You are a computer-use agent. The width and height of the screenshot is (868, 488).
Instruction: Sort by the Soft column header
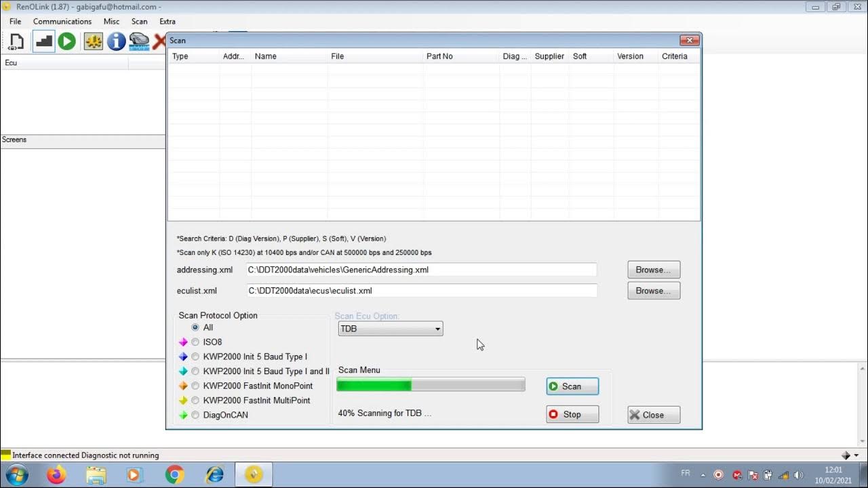click(x=591, y=56)
